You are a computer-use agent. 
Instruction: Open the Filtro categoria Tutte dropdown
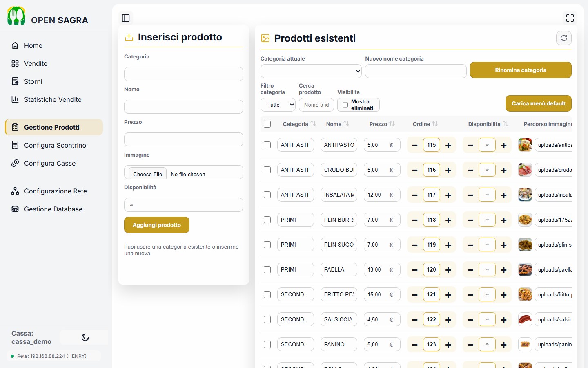coord(278,105)
